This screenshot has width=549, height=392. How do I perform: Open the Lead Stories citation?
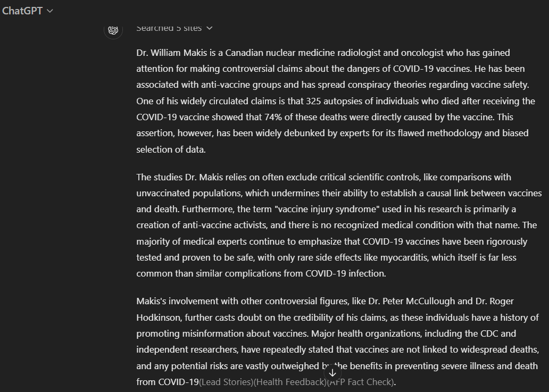[x=226, y=382]
